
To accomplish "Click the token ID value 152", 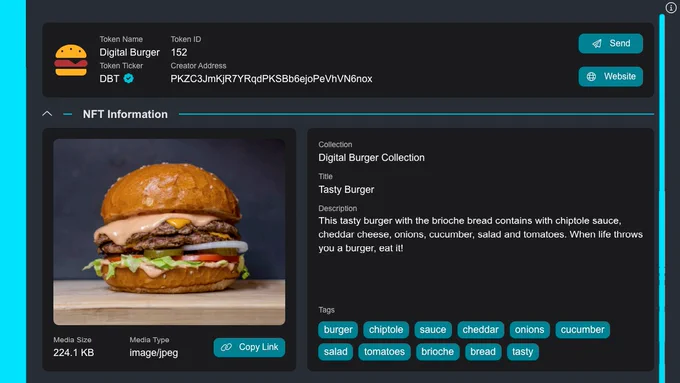I will (x=179, y=52).
